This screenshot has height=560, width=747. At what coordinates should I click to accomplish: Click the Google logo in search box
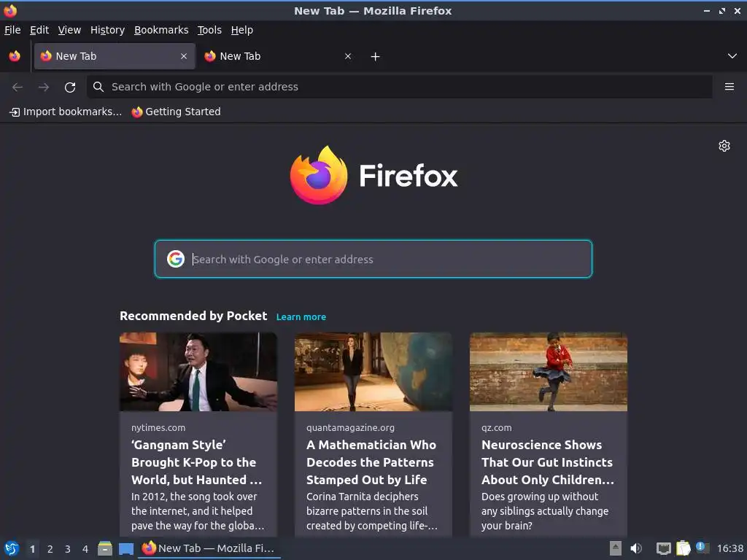click(x=176, y=259)
